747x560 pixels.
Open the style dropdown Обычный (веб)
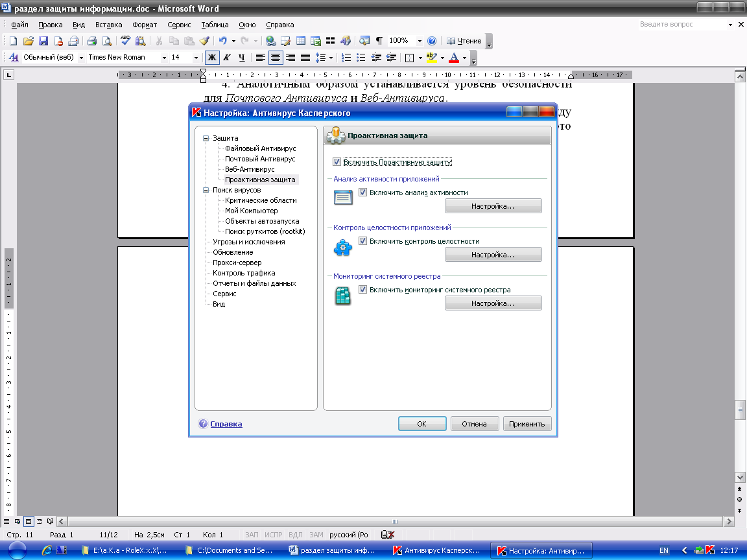click(81, 58)
